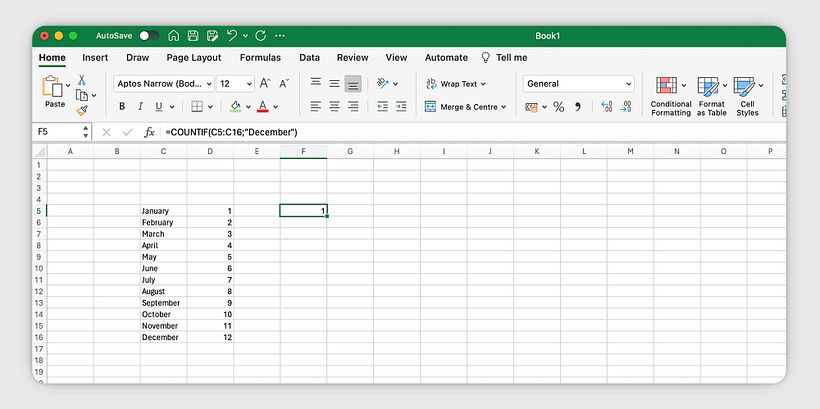Expand the font colour dropdown arrow
Viewport: 820px width, 409px height.
(x=276, y=107)
